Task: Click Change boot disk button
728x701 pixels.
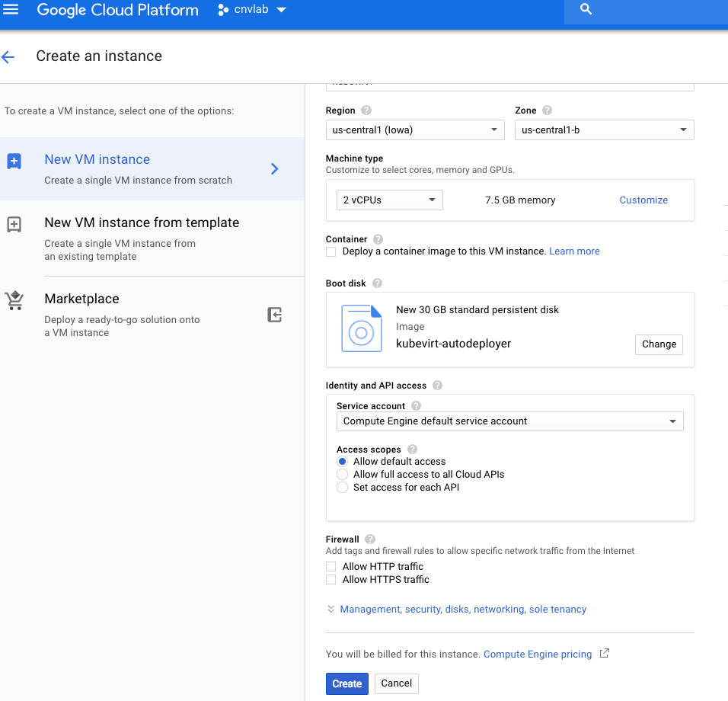Action: coord(659,344)
